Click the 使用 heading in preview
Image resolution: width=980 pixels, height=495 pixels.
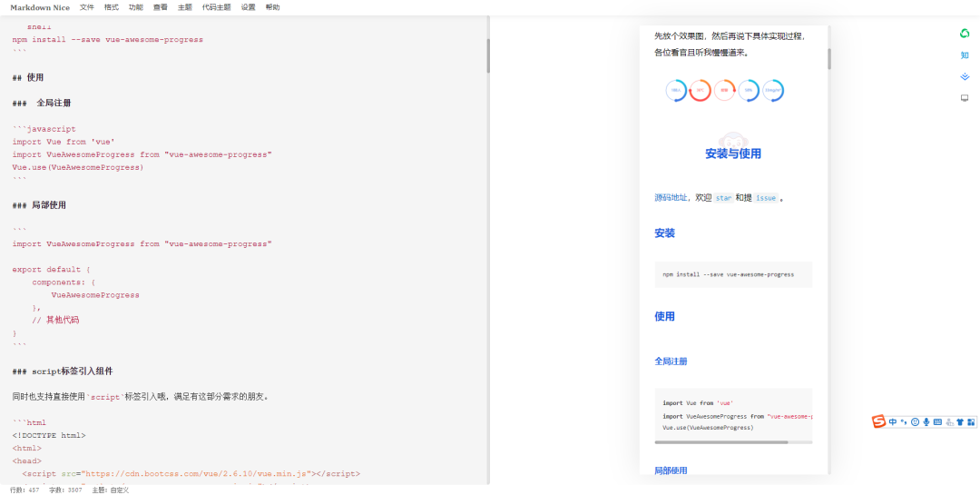tap(664, 317)
